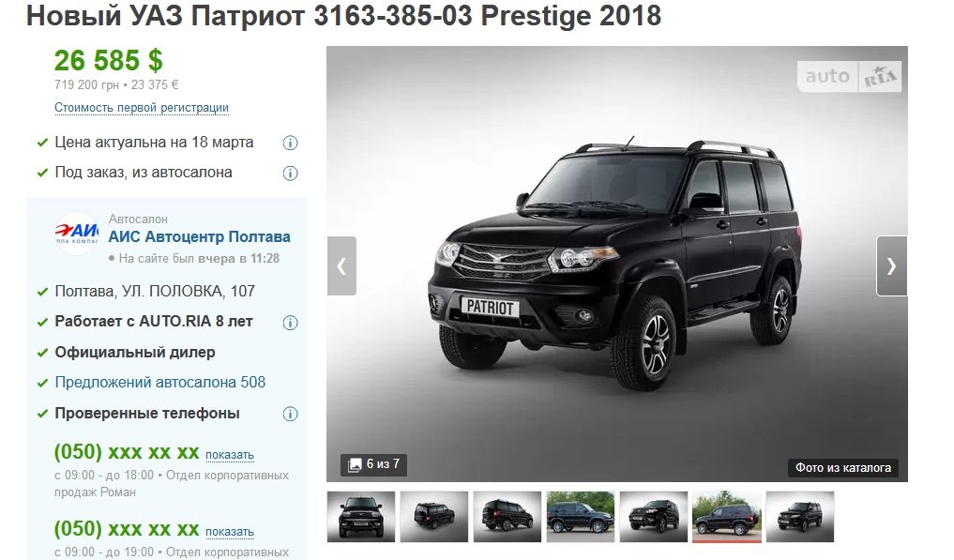
Task: Advance to the next photo arrow
Action: pos(891,266)
